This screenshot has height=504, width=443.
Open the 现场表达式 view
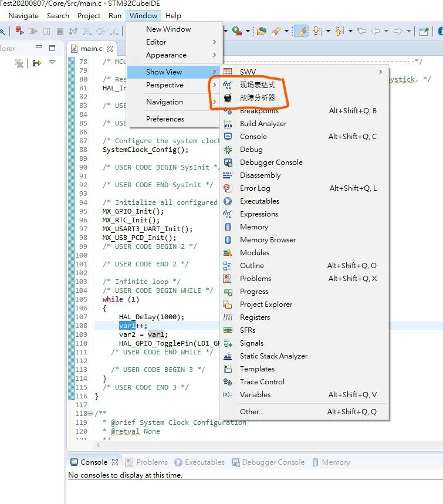(304, 85)
